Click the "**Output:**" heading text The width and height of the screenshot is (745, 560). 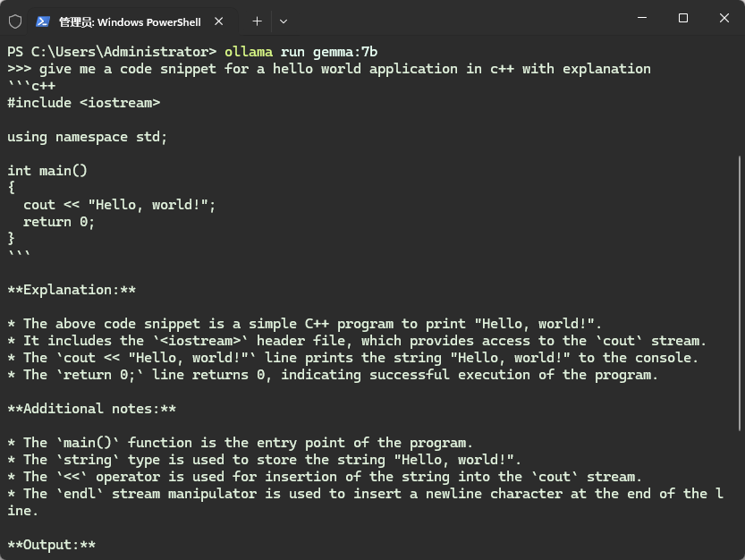[x=51, y=545]
